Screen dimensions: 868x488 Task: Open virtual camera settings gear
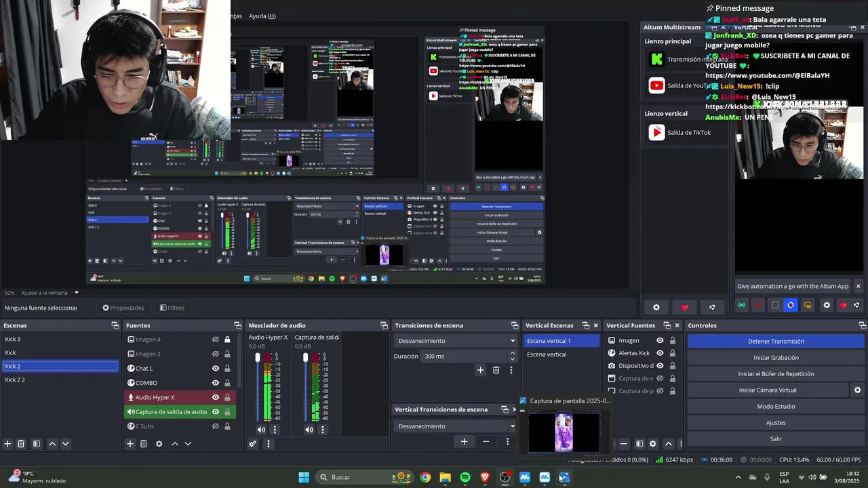point(857,390)
